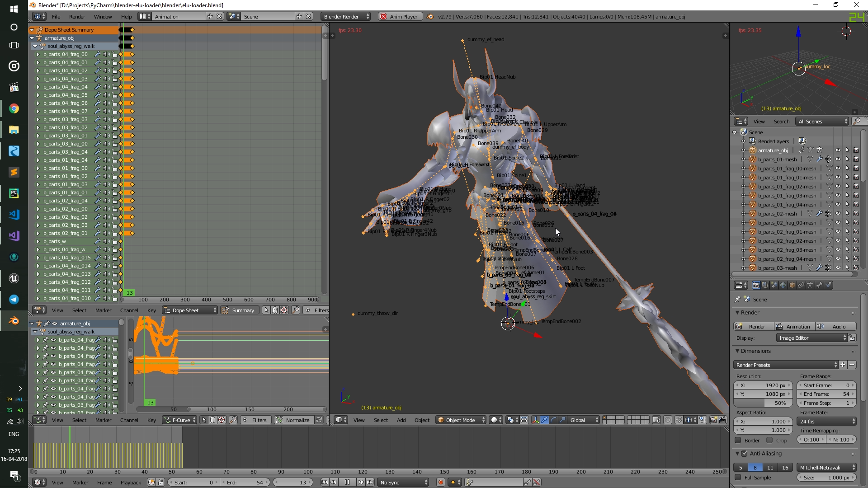Open the Window menu
This screenshot has height=488, width=868.
[x=103, y=16]
